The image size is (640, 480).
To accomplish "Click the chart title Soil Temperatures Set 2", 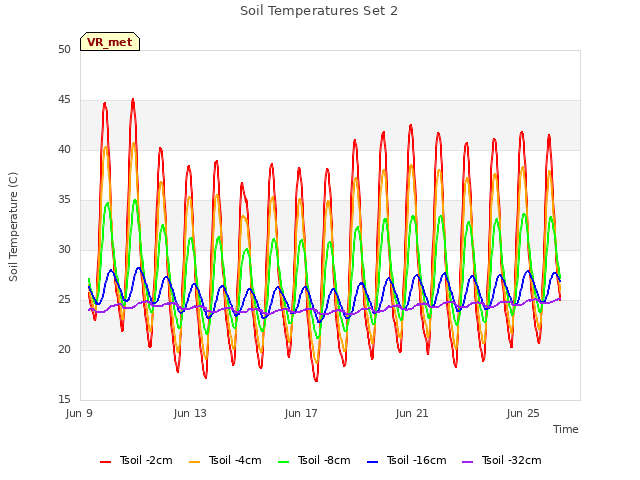I will pyautogui.click(x=319, y=11).
